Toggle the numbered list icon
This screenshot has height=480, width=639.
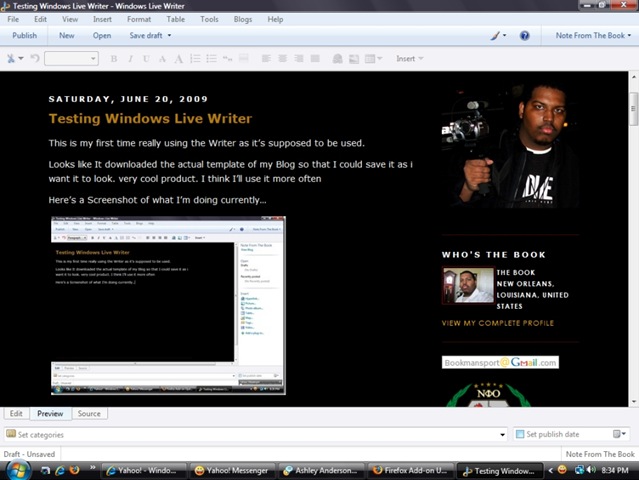(195, 59)
